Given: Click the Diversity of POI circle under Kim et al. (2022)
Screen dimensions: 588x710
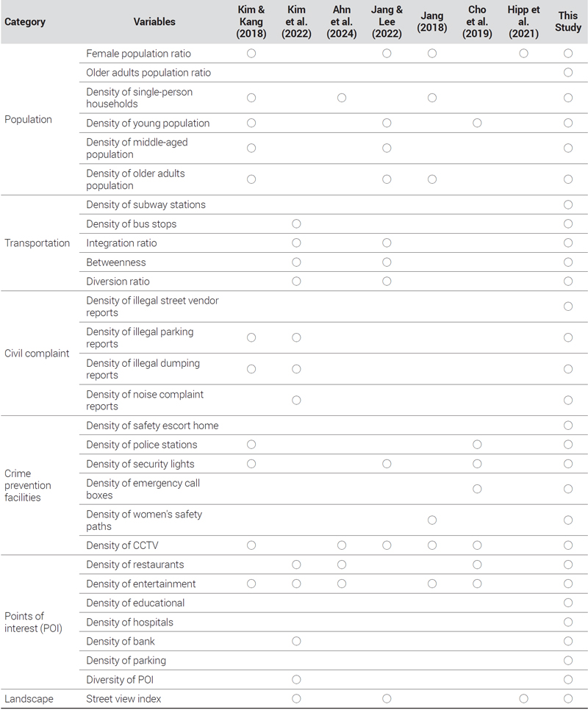Looking at the screenshot, I should (x=296, y=680).
